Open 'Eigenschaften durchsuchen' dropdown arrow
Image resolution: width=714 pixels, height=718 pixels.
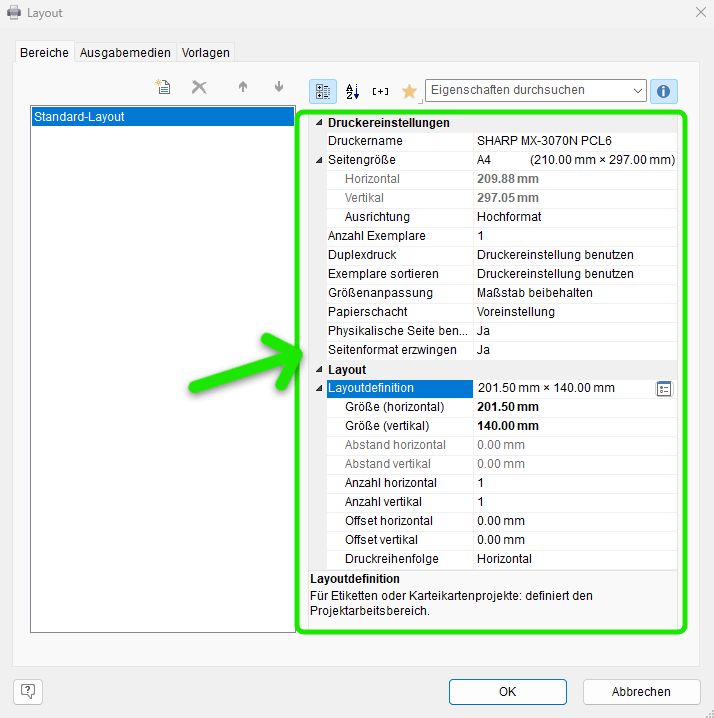coord(638,90)
